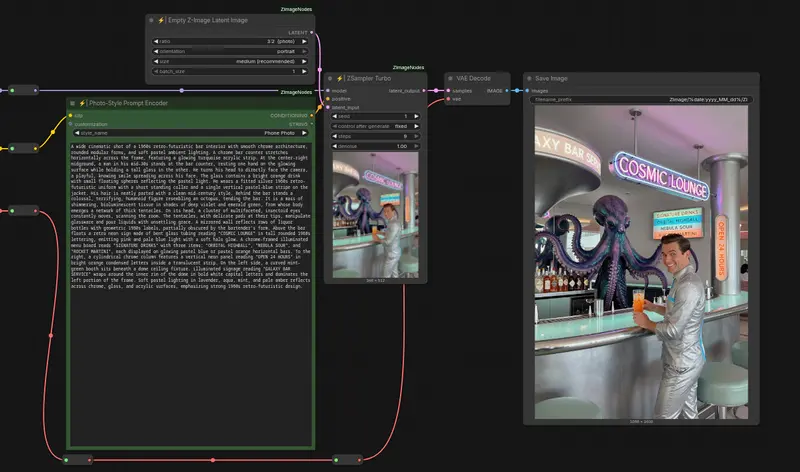This screenshot has height=472, width=800.
Task: Click the filename_prefix input field
Action: (640, 100)
